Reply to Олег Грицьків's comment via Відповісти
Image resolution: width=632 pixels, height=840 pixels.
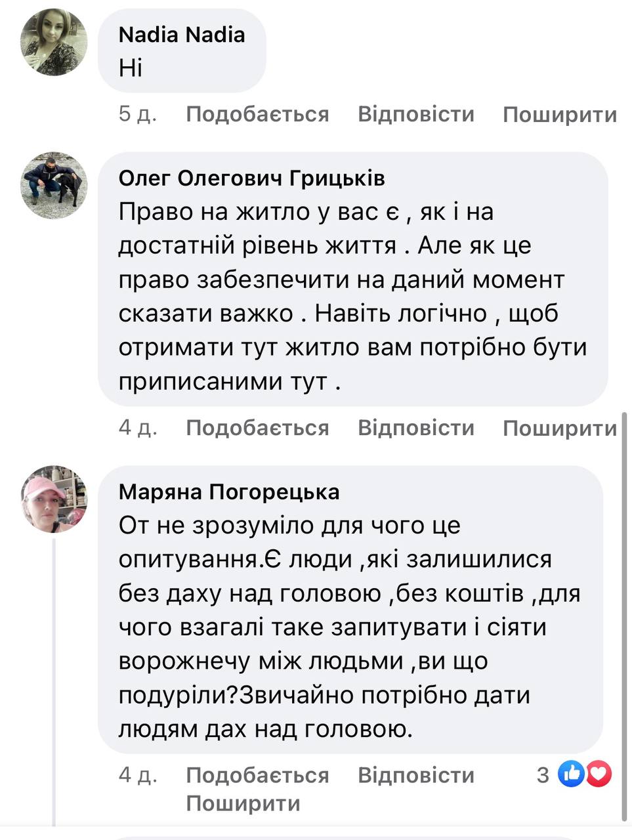(x=416, y=428)
